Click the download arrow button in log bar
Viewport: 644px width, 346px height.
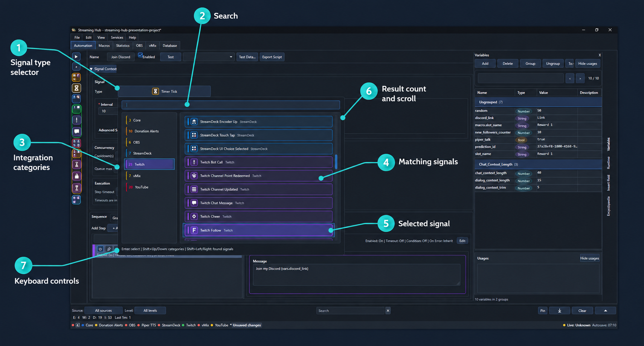coord(560,311)
